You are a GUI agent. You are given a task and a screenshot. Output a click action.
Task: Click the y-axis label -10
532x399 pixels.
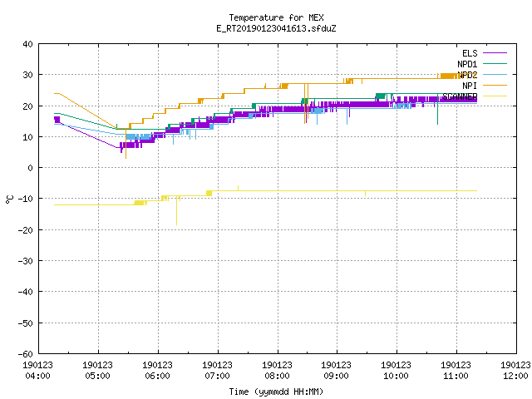coord(26,199)
